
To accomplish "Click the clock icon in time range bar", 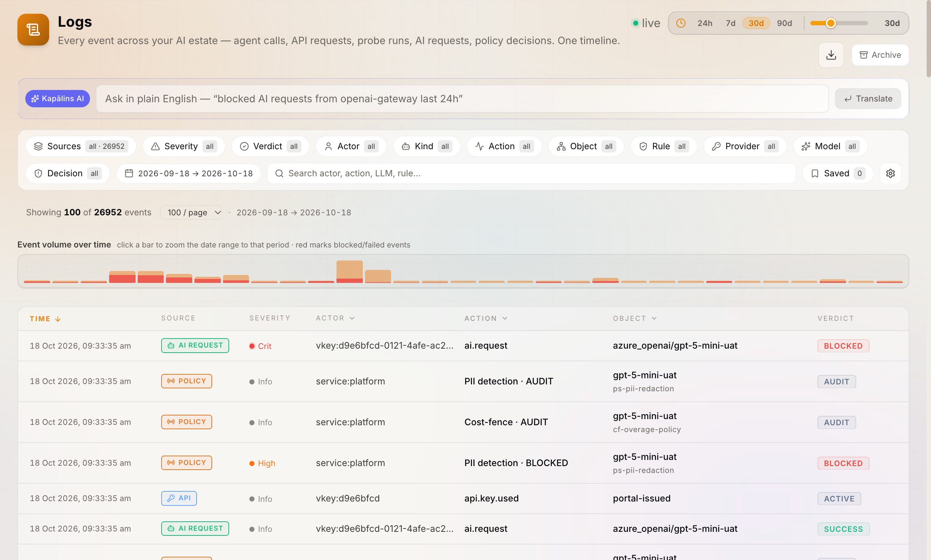I will coord(681,23).
